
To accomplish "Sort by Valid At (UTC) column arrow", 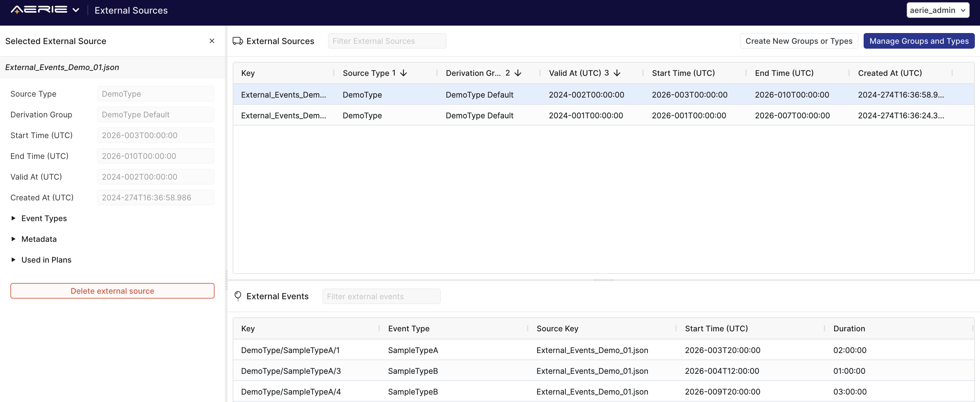I will tap(617, 73).
